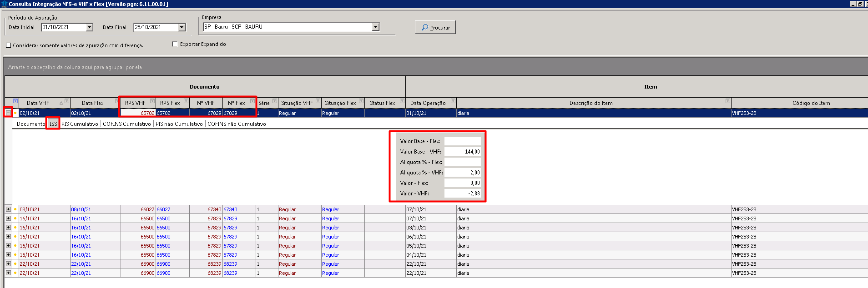The width and height of the screenshot is (868, 288).
Task: Open filter icon on Data VHF column
Action: click(67, 101)
